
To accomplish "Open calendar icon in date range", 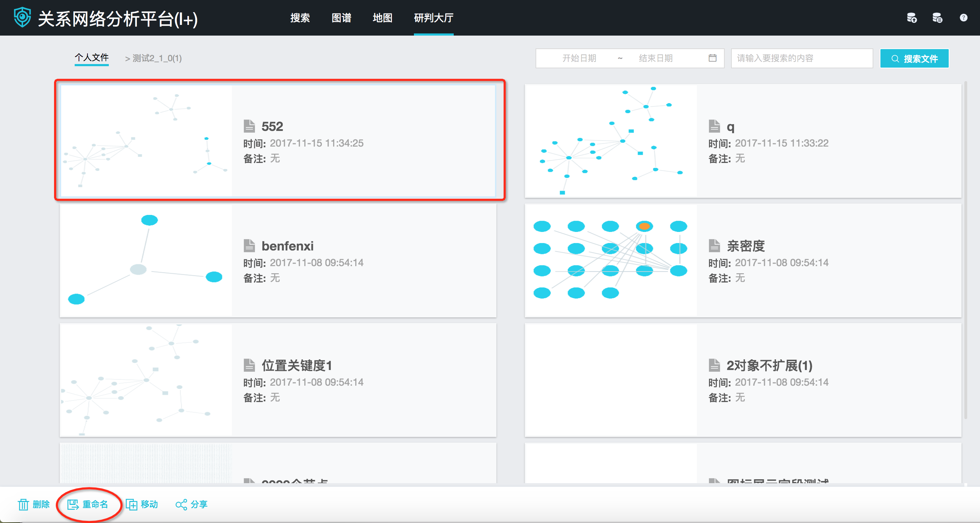I will (x=712, y=58).
